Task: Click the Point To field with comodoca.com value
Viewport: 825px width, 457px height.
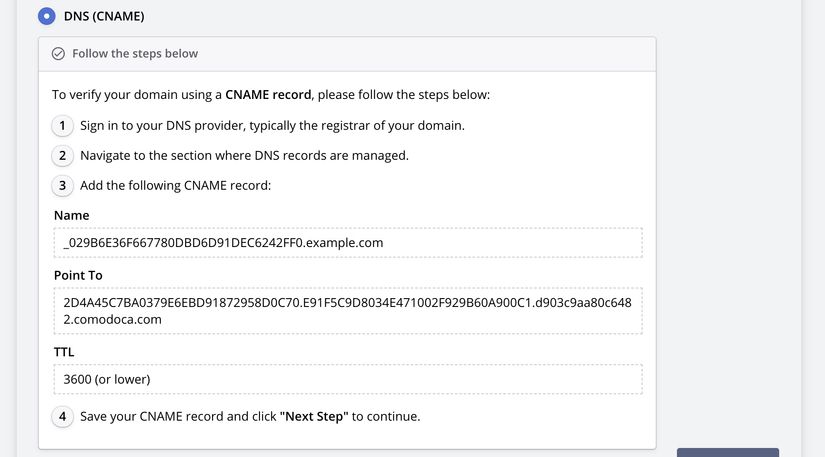Action: 347,310
